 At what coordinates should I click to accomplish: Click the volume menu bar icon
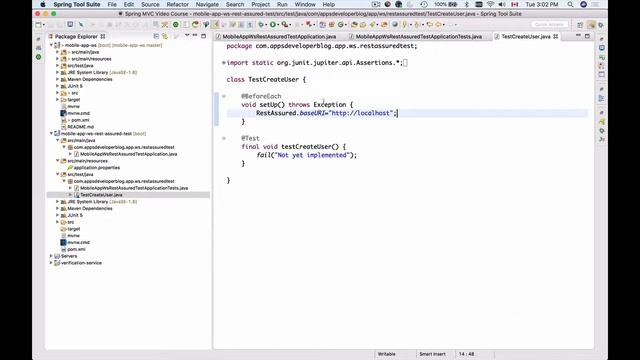[x=502, y=4]
